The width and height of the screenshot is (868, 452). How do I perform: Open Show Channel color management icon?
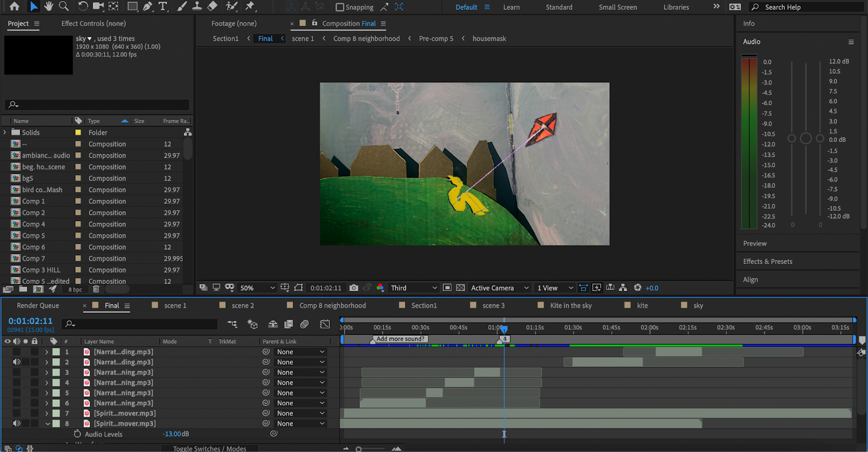(380, 288)
